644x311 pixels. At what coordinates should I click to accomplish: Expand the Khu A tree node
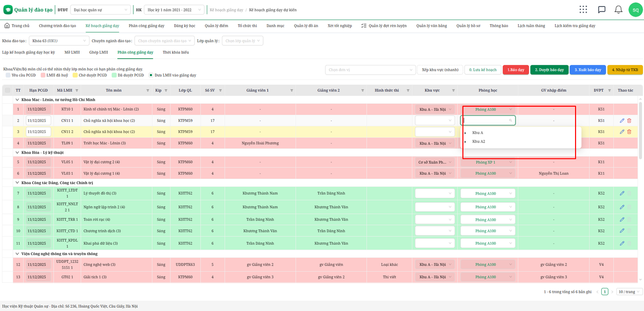(465, 133)
